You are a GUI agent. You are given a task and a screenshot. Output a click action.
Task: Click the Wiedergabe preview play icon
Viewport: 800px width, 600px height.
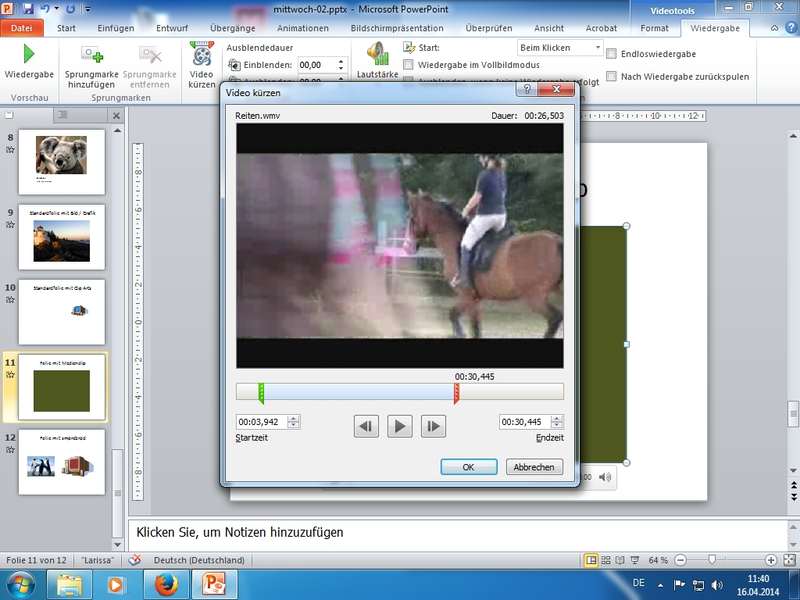(28, 54)
